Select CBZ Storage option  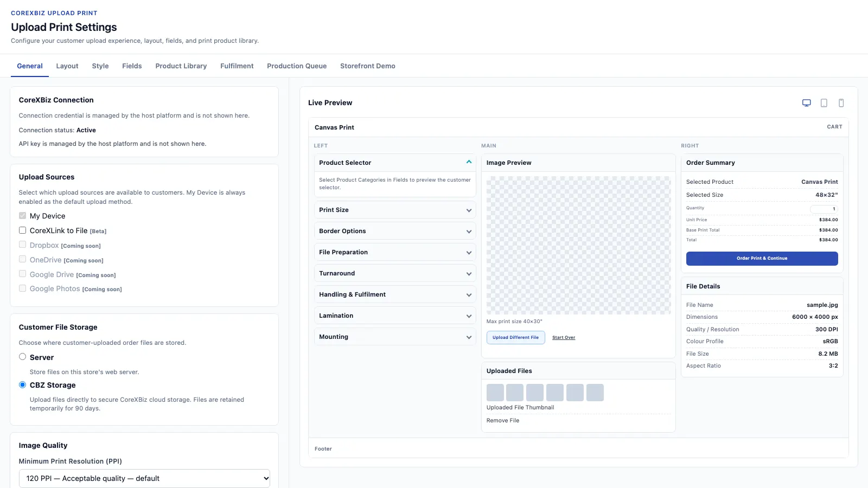(x=23, y=385)
